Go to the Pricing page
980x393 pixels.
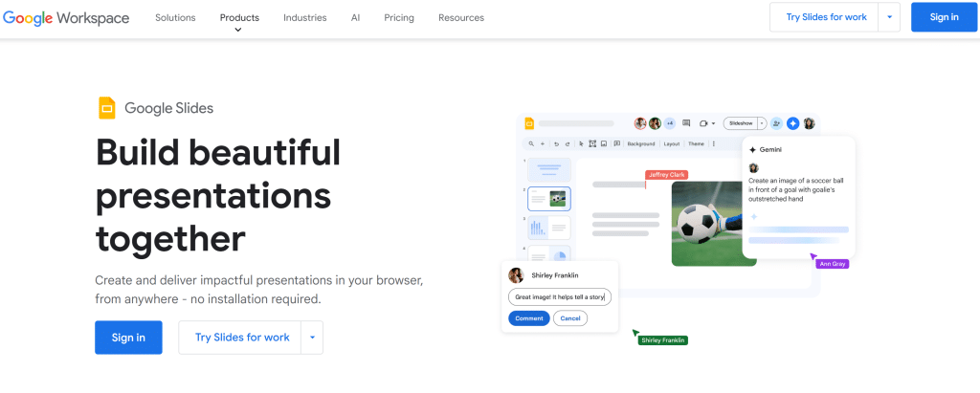(399, 17)
